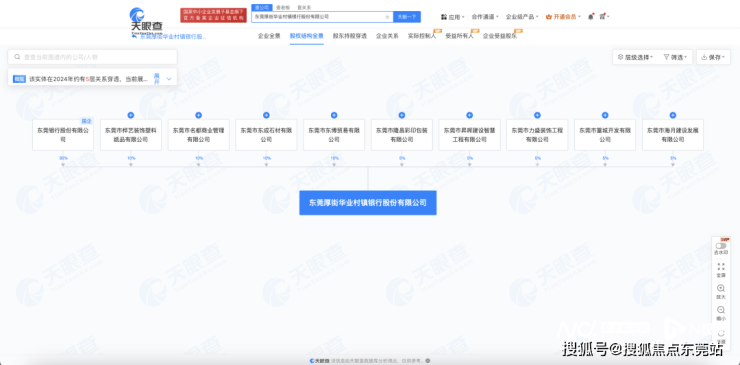
Task: Open the 股东持股穿透 tab
Action: (x=350, y=36)
